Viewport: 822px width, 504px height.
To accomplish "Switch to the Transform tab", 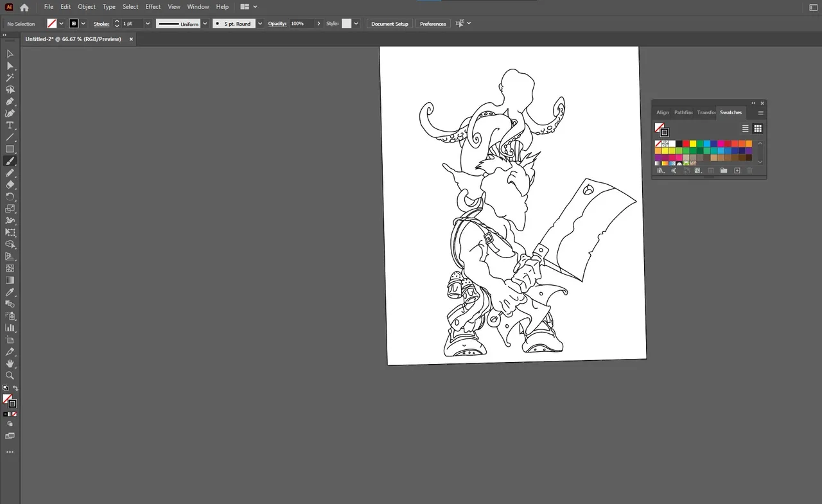I will [706, 112].
